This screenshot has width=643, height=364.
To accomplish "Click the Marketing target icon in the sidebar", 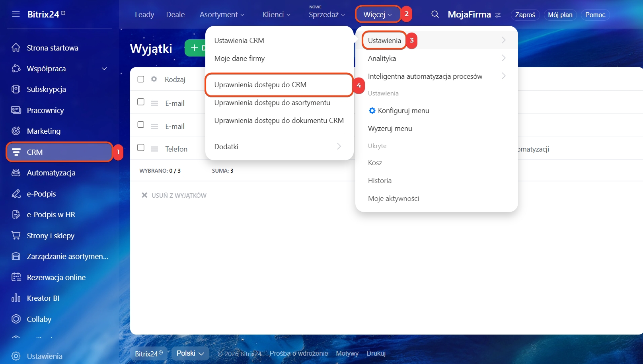I will [16, 131].
